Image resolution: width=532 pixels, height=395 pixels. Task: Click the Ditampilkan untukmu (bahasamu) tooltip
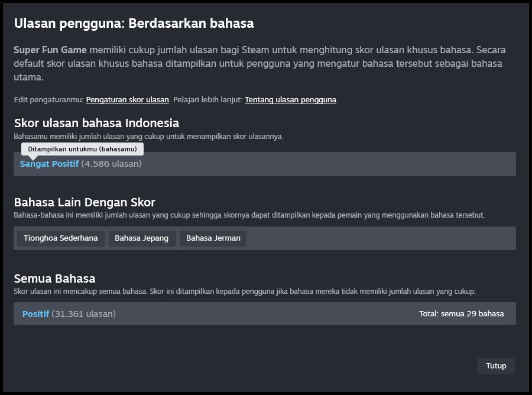coord(82,149)
